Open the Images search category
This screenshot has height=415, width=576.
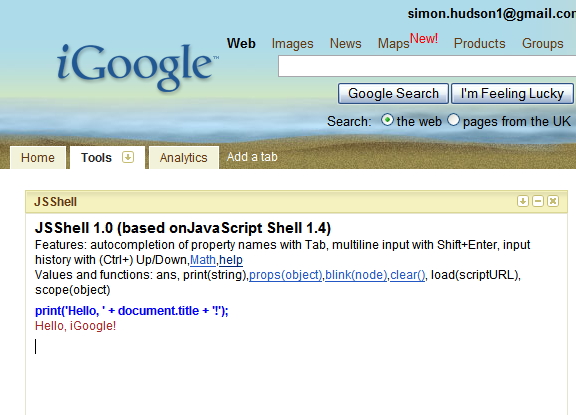click(x=292, y=43)
